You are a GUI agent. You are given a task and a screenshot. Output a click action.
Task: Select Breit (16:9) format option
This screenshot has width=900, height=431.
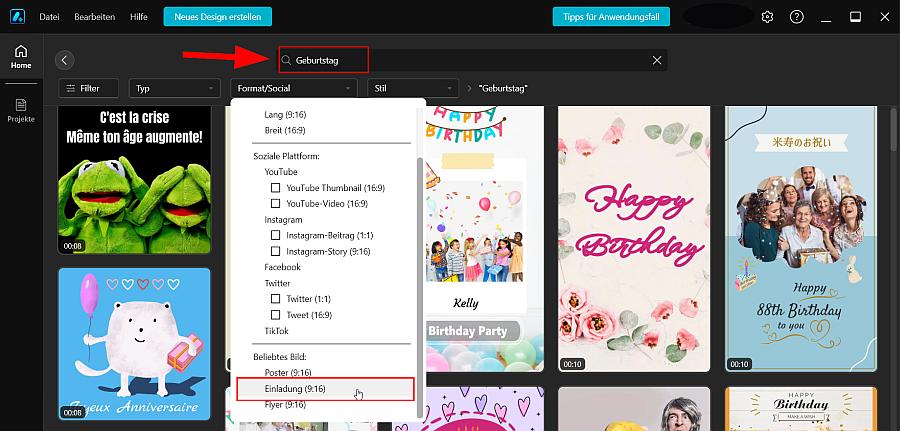(285, 130)
